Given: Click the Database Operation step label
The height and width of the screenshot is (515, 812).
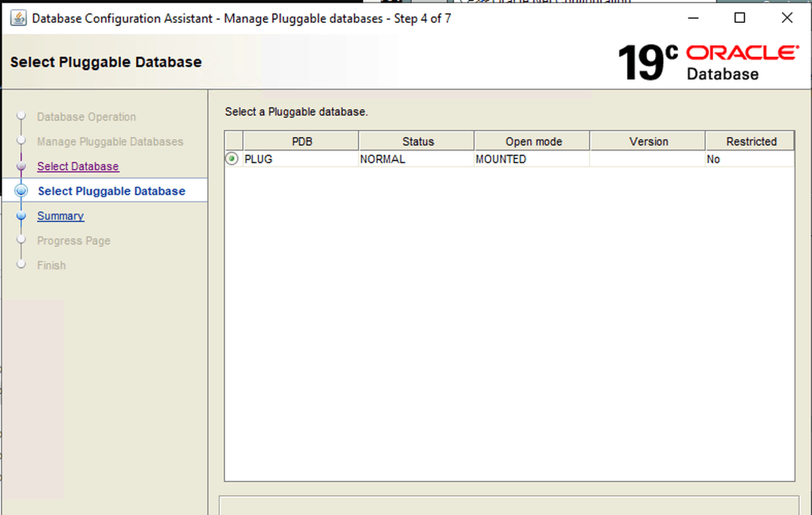Looking at the screenshot, I should (86, 117).
